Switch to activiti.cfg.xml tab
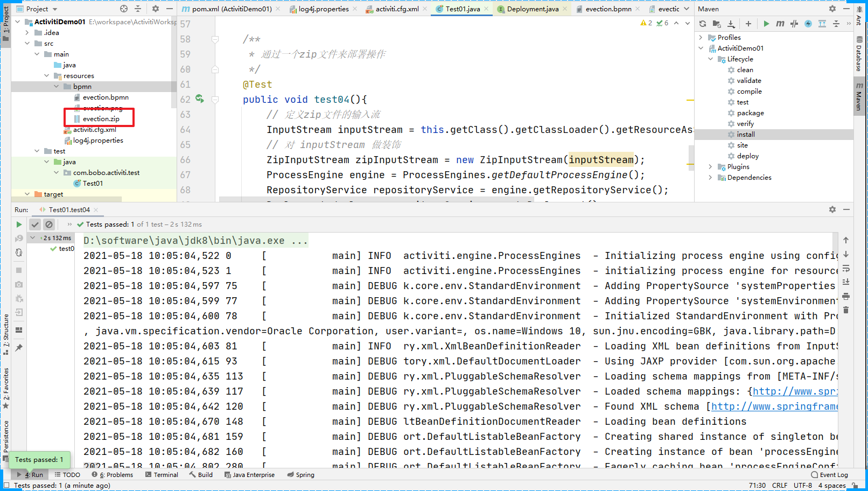 396,9
